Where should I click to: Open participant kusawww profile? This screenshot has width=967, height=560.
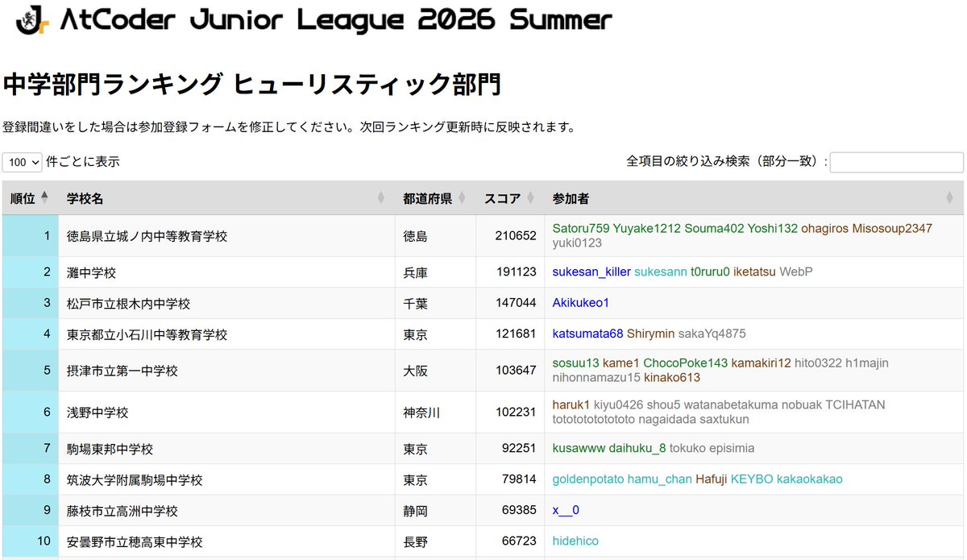coord(579,448)
